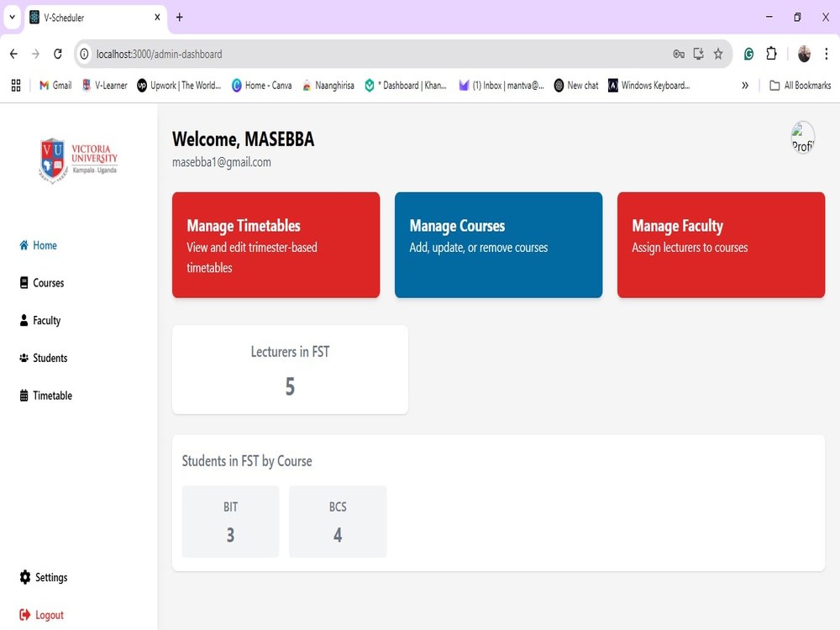Open the Faculty sidebar menu item

40,320
